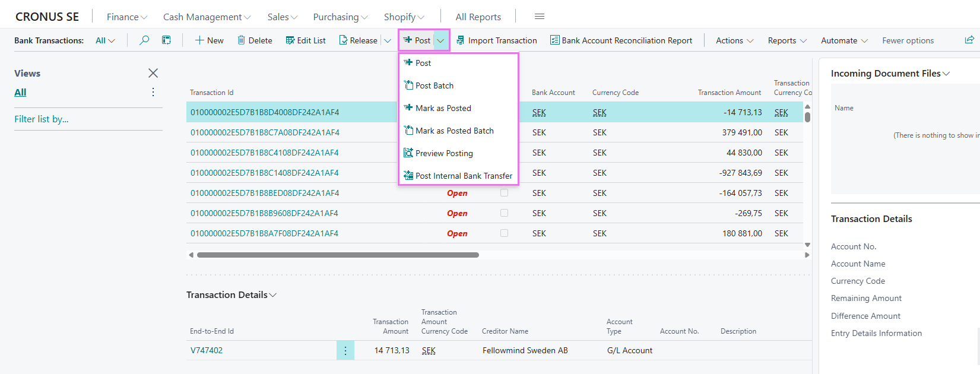Screen dimensions: 980x374
Task: Open the Actions dropdown
Action: click(735, 40)
